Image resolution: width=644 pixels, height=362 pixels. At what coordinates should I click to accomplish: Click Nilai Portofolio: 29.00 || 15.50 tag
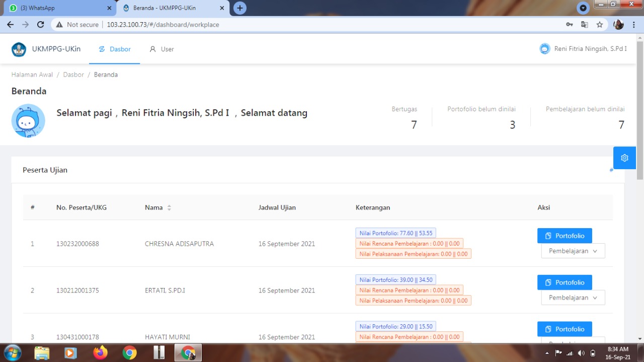[396, 327]
